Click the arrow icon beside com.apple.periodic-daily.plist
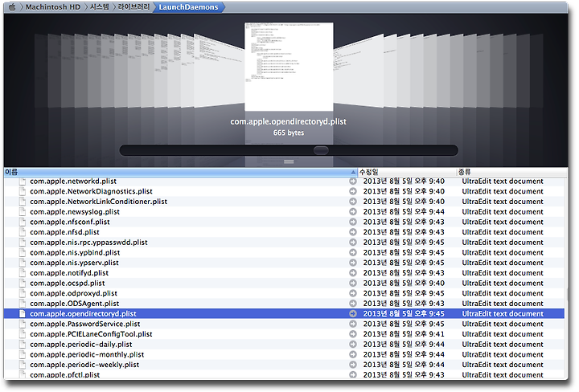 (x=353, y=344)
